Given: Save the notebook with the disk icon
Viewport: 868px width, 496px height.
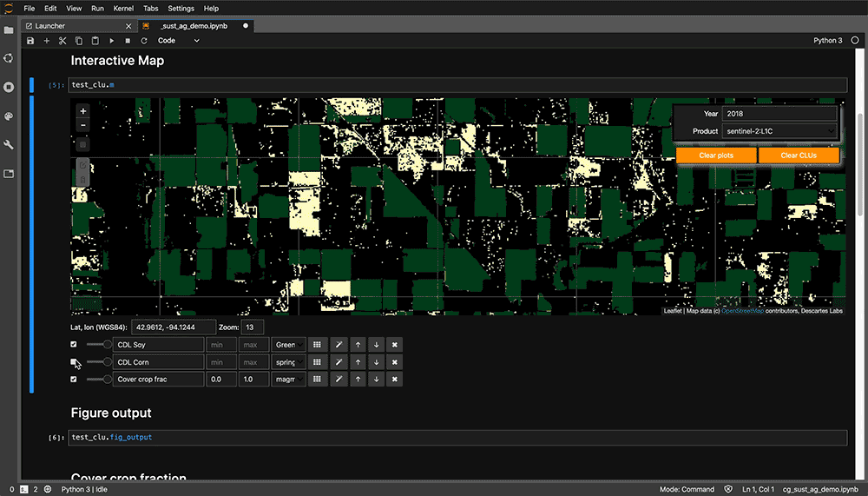Looking at the screenshot, I should [x=31, y=41].
